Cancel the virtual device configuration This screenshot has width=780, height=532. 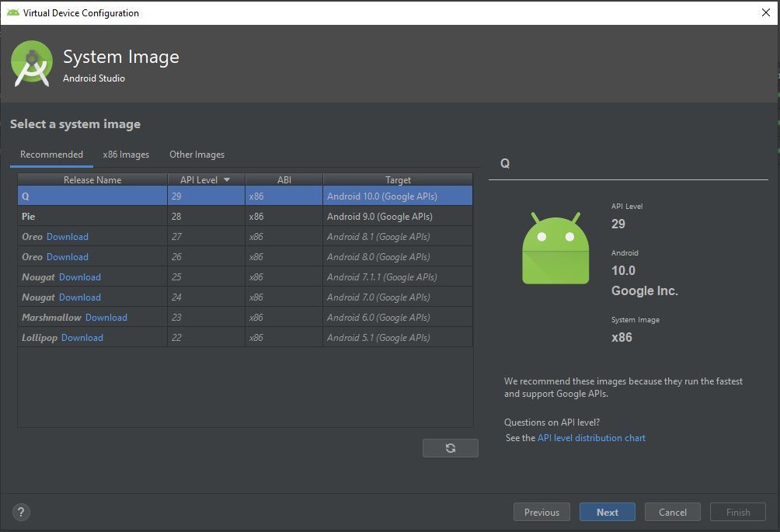pyautogui.click(x=673, y=512)
